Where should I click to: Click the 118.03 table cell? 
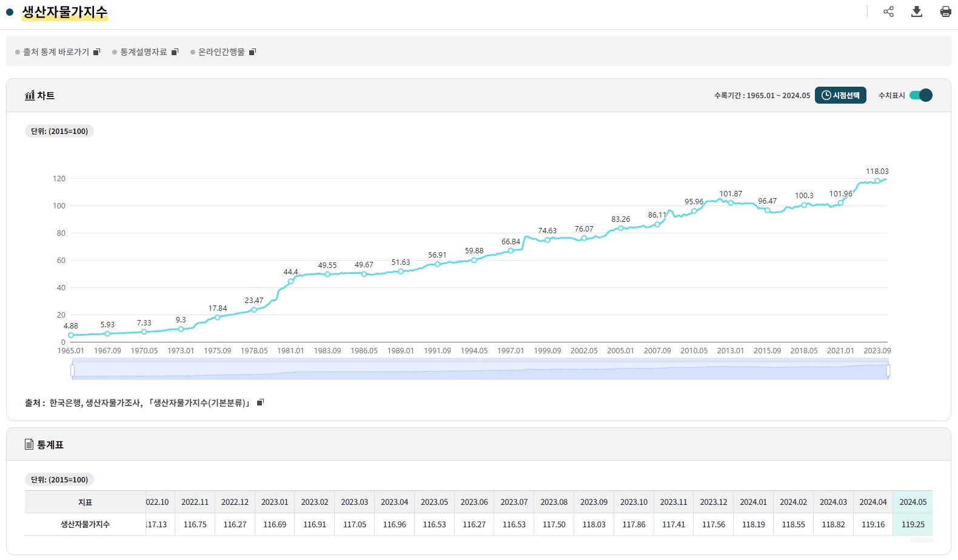click(x=594, y=524)
